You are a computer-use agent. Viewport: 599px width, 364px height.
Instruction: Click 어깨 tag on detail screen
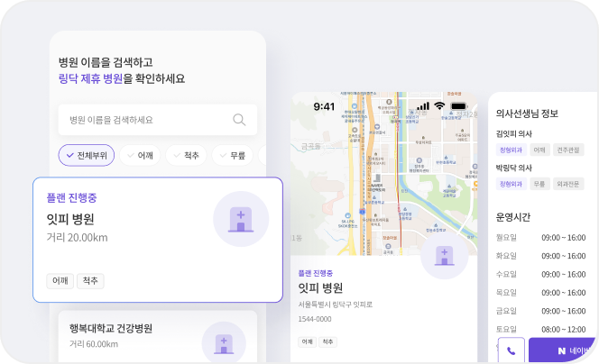[307, 341]
